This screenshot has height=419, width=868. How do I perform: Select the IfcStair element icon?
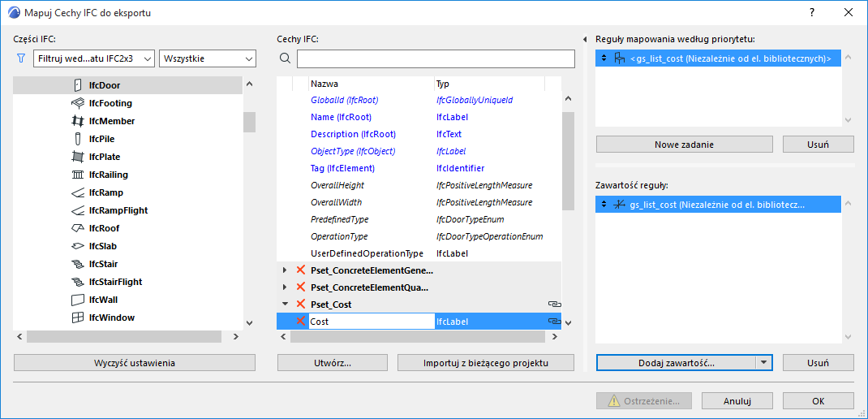78,264
